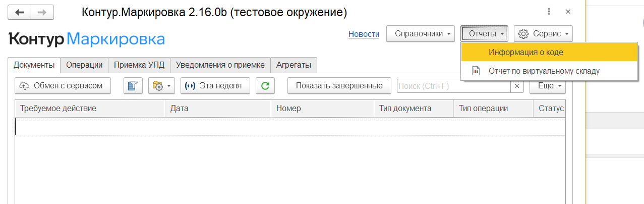Viewport: 644px width, 204px height.
Task: Sort by the Тип документа column header
Action: pos(414,109)
